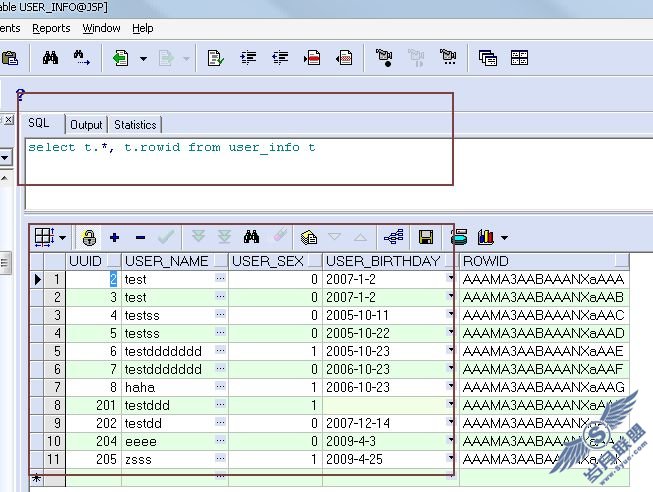Click the cascade windows icon
Viewport: 653px width, 492px height.
pos(488,58)
